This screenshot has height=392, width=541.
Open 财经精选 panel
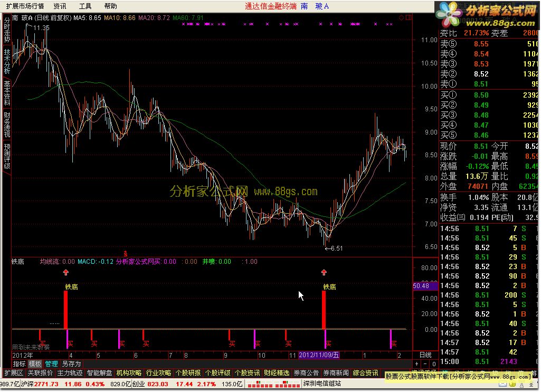(277, 373)
